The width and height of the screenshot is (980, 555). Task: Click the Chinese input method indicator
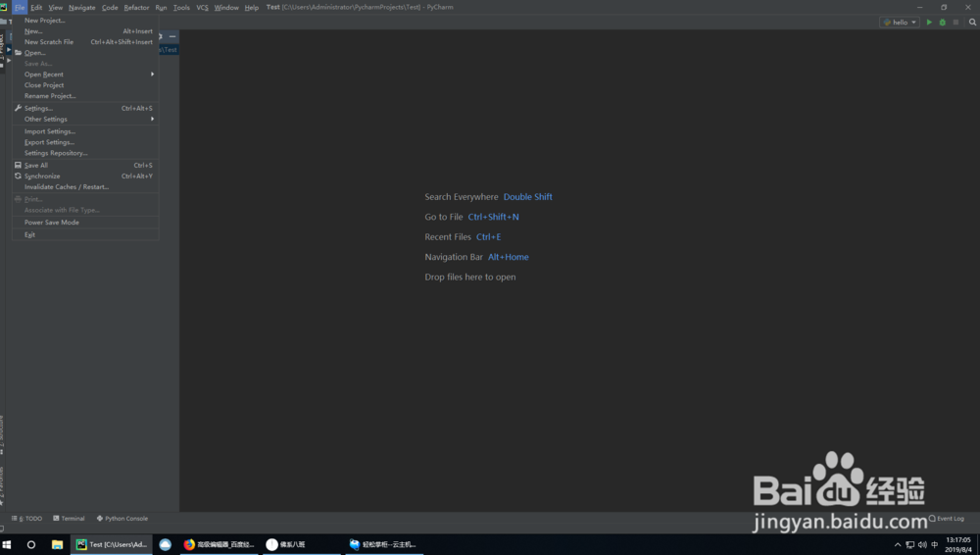click(x=934, y=544)
